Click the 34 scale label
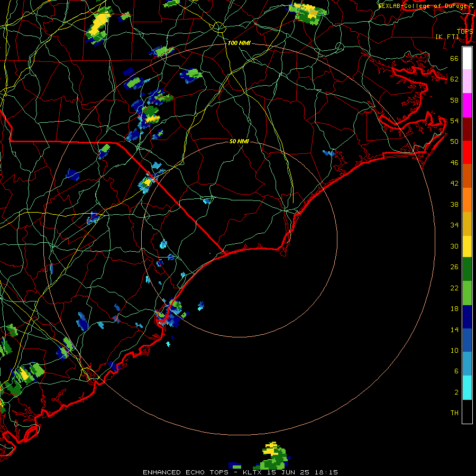Image resolution: width=476 pixels, height=476 pixels. (x=454, y=225)
